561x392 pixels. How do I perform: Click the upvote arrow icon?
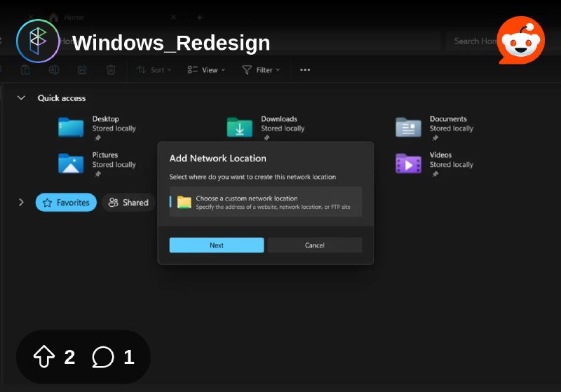(x=44, y=356)
